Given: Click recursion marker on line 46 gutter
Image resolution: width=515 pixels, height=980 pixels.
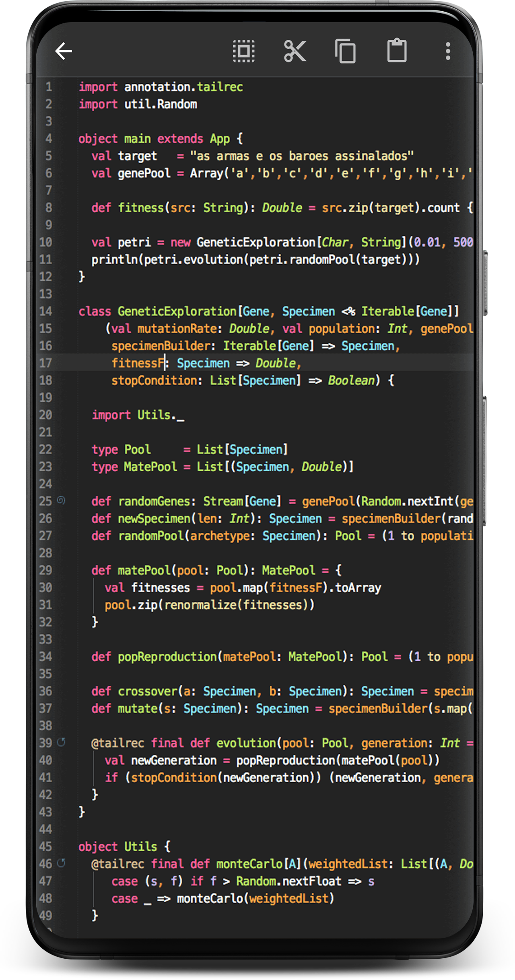Looking at the screenshot, I should 61,863.
